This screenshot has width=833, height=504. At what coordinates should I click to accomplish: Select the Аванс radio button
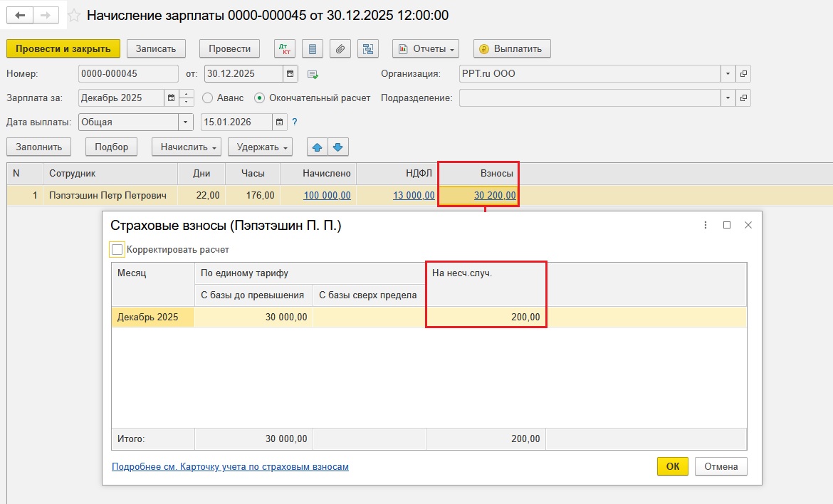click(x=208, y=98)
